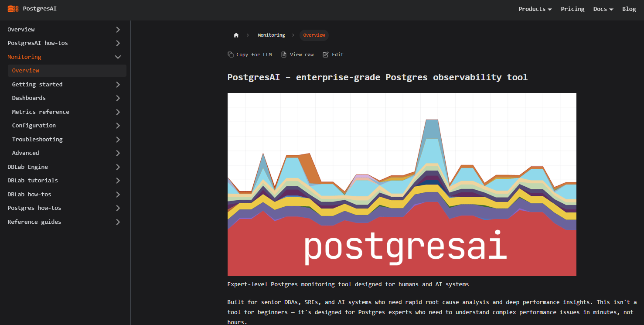Image resolution: width=644 pixels, height=325 pixels.
Task: Click Copy for LLM text
Action: click(x=254, y=55)
